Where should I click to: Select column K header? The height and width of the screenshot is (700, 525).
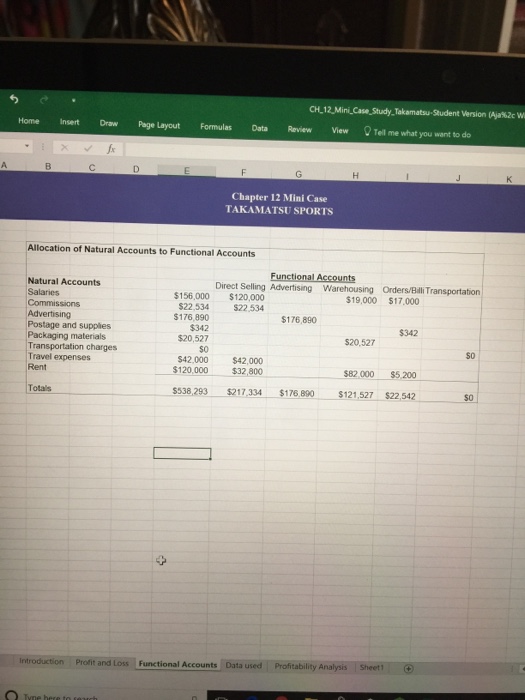(508, 179)
